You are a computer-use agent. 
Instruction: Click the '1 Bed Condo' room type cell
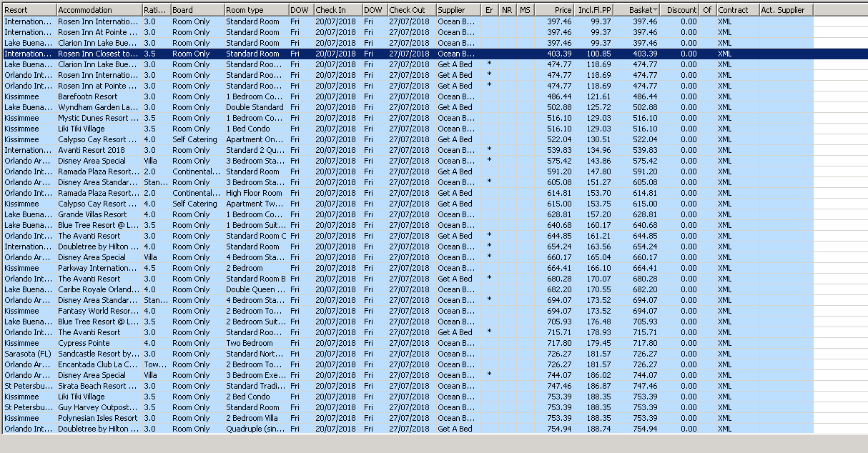[257, 129]
